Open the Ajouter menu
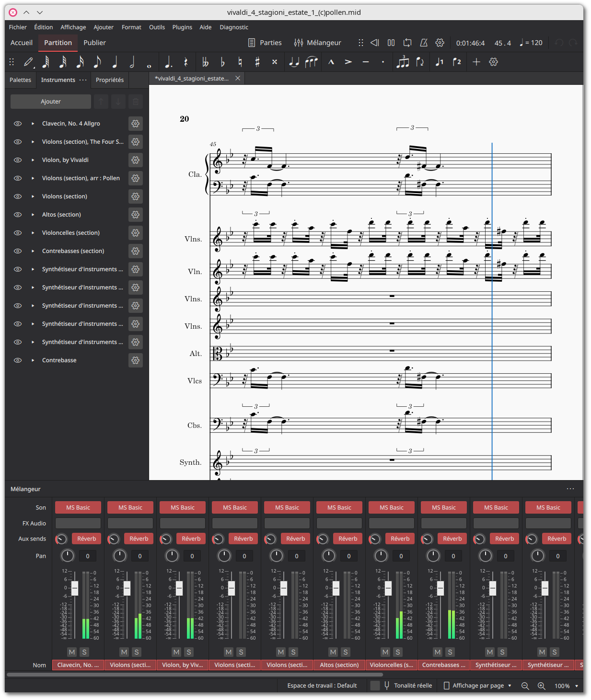Screen dimensions: 591x700 104,27
